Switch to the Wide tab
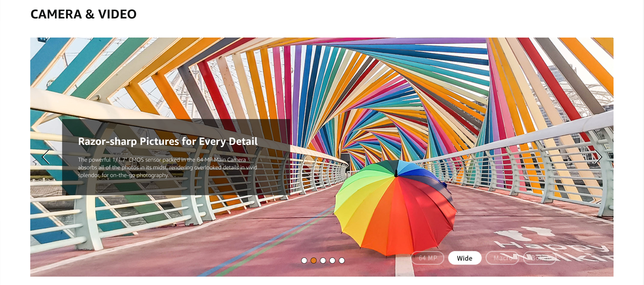The image size is (644, 285). 465,258
